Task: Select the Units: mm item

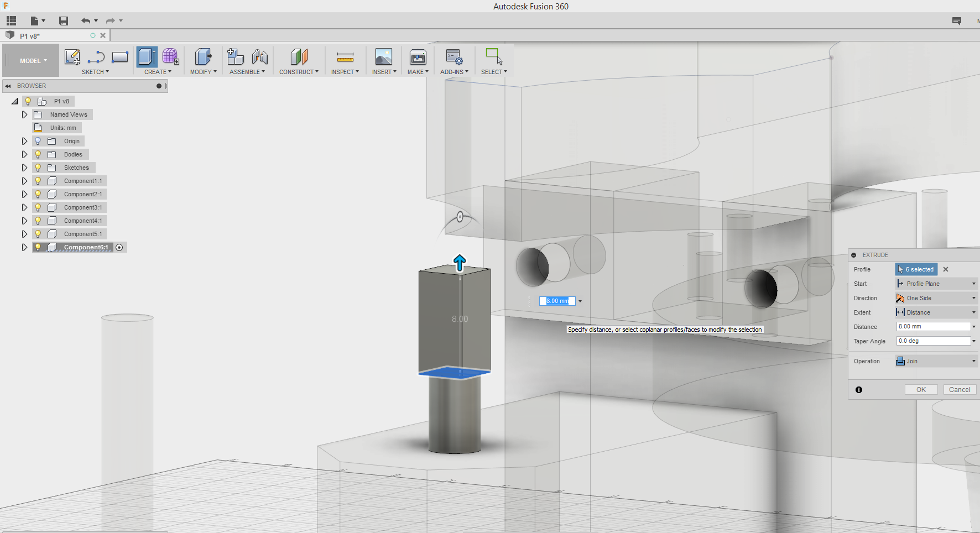Action: click(x=63, y=128)
